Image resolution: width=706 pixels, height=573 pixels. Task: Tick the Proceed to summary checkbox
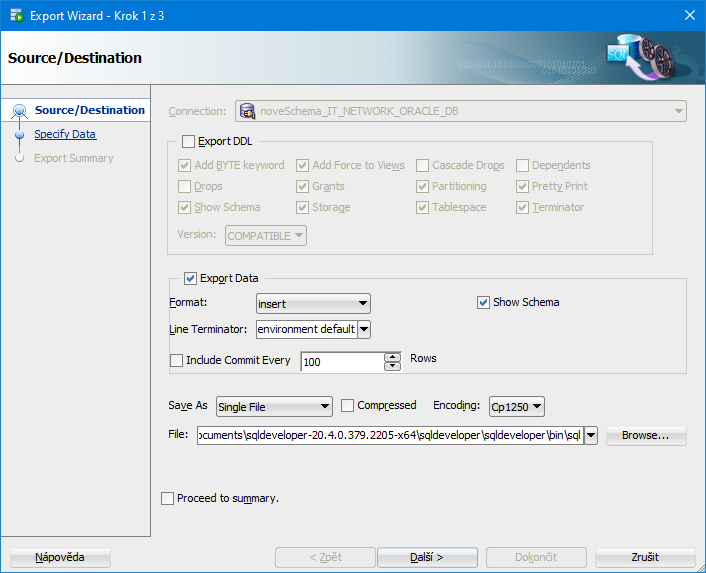click(x=168, y=498)
